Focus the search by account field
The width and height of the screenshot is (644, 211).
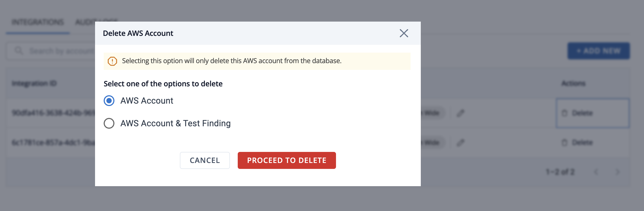coord(51,51)
